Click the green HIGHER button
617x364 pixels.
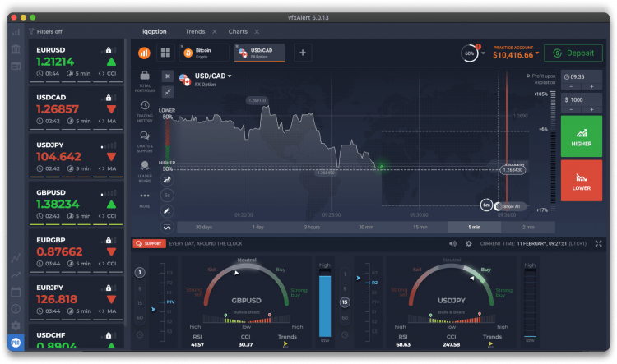click(581, 136)
